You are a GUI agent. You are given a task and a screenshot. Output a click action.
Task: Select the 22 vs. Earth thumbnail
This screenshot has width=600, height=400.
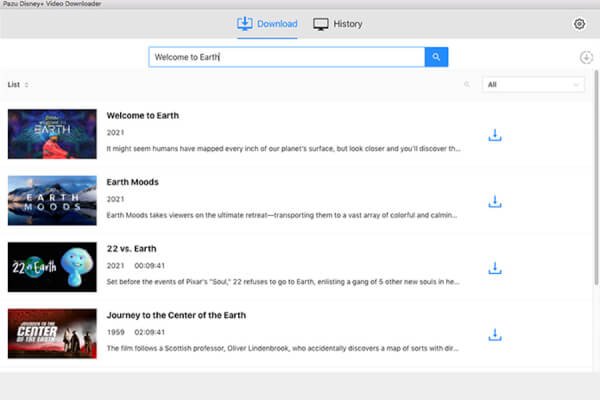pos(52,267)
